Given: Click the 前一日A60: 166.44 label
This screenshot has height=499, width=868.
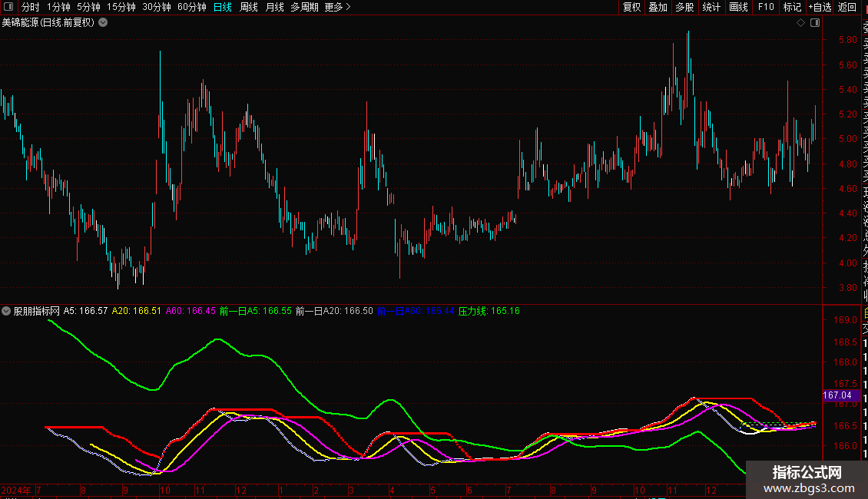Looking at the screenshot, I should point(416,311).
